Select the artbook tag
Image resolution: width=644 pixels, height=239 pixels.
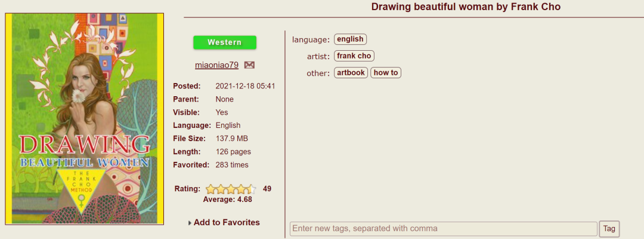click(x=351, y=73)
